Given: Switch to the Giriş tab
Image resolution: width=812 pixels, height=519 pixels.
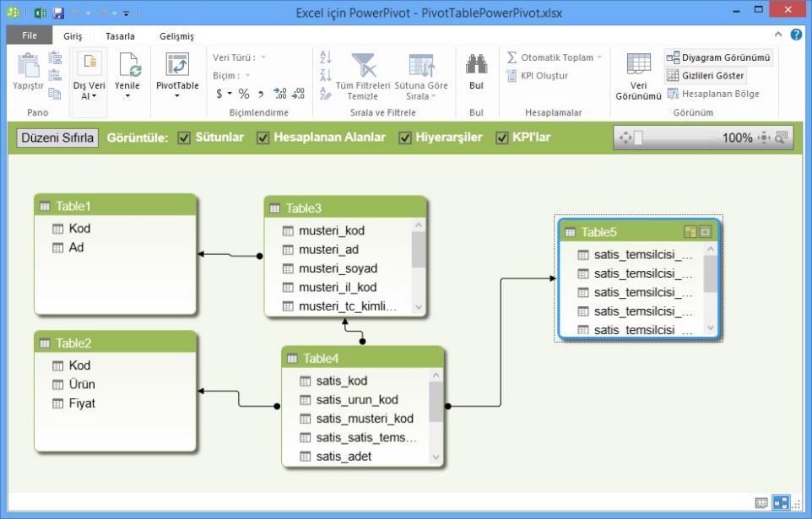Looking at the screenshot, I should (73, 35).
